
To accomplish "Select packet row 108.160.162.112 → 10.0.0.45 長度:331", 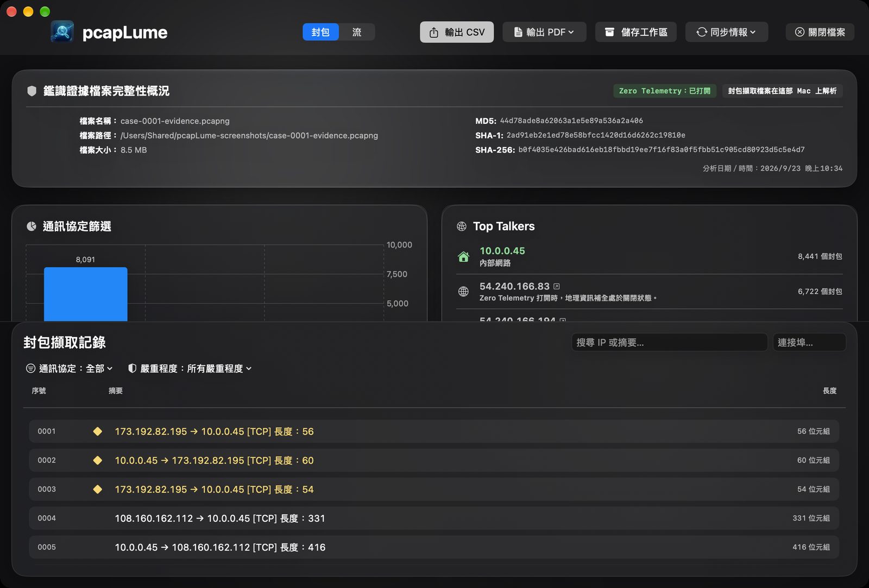I will [x=434, y=518].
